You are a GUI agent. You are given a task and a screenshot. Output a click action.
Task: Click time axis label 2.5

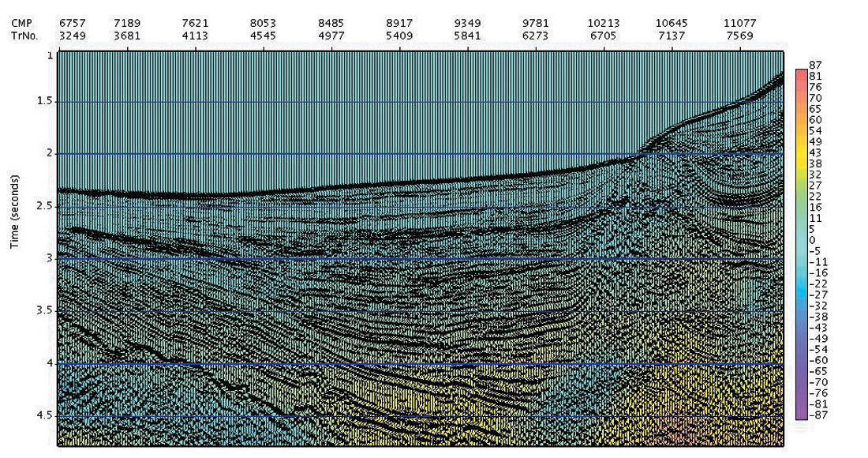pos(47,206)
